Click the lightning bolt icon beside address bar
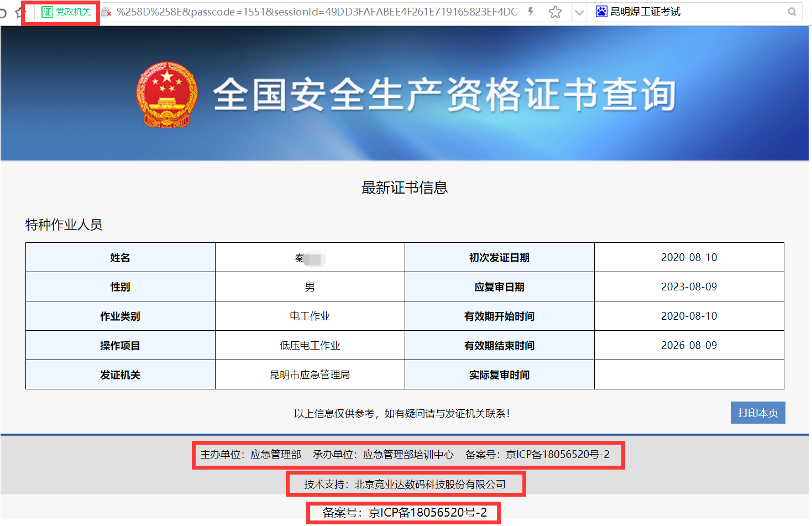This screenshot has height=526, width=812. [x=530, y=11]
